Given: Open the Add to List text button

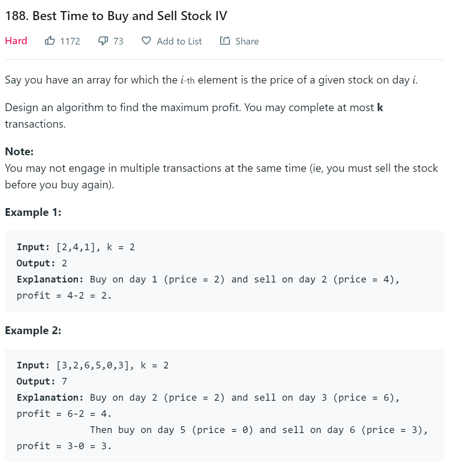Looking at the screenshot, I should (179, 41).
